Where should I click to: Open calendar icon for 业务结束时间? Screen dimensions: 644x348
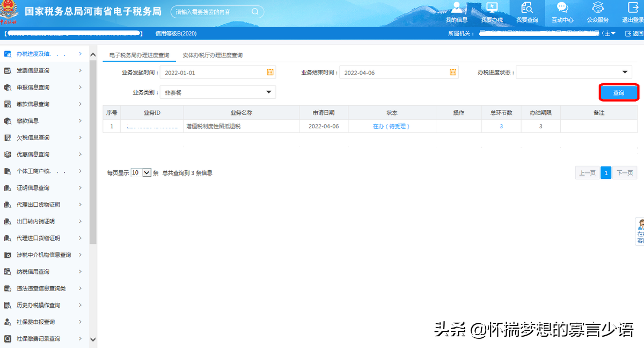click(x=453, y=73)
